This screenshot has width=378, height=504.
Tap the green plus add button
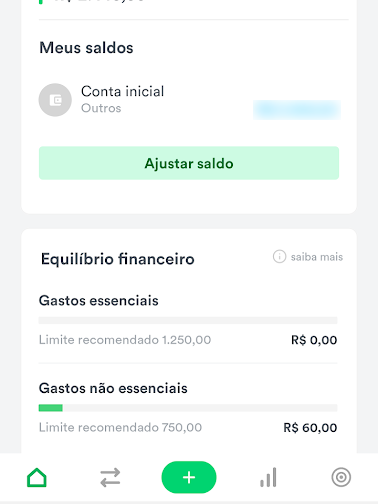[x=189, y=477]
